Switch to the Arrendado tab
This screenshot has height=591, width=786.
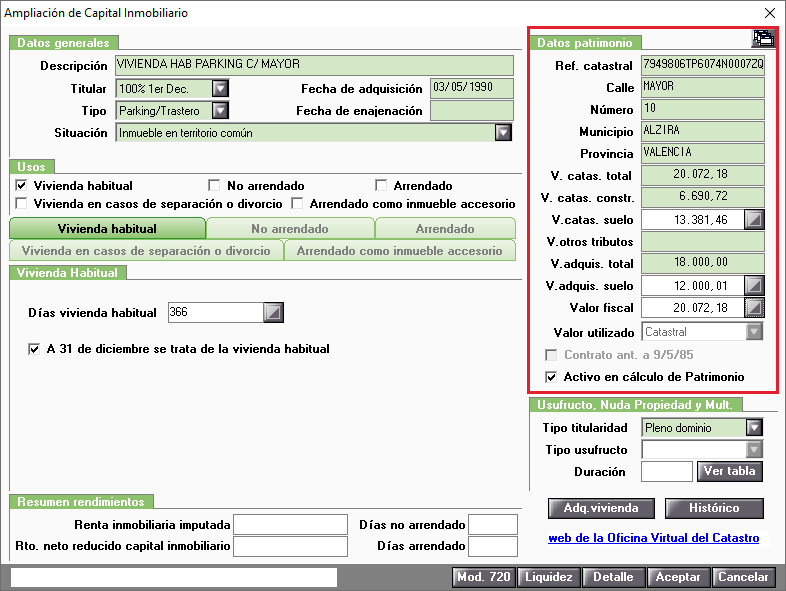[445, 229]
